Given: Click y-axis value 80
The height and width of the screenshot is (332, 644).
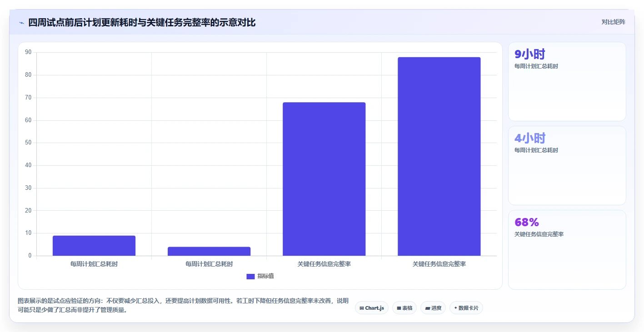Looking at the screenshot, I should tap(28, 75).
